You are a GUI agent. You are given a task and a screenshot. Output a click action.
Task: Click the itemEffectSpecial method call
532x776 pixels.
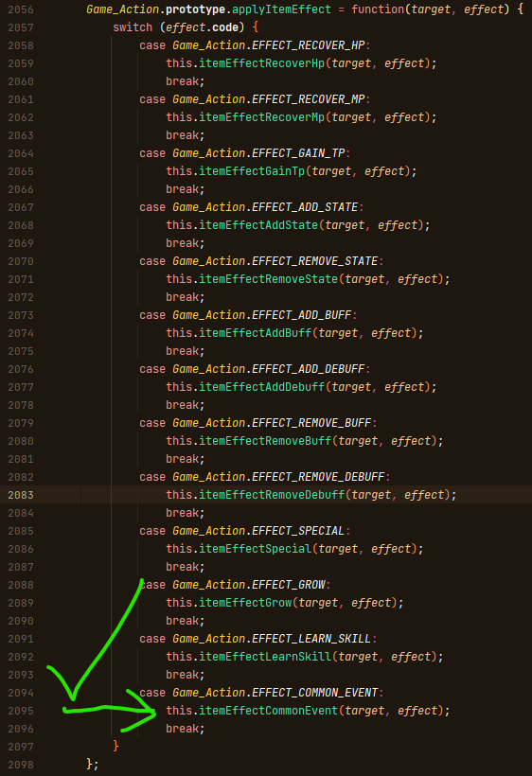click(256, 549)
